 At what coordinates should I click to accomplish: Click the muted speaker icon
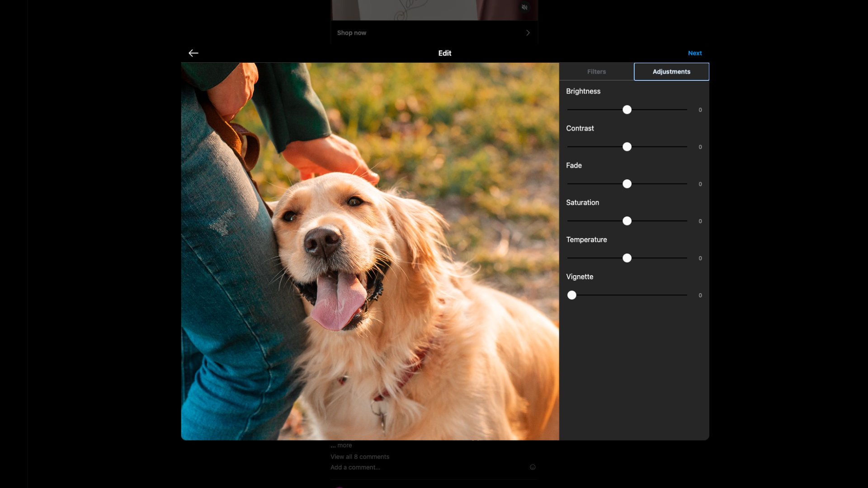(524, 7)
